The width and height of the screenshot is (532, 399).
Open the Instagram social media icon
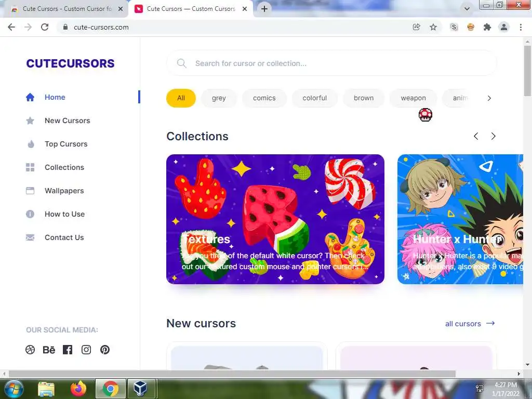click(x=86, y=350)
